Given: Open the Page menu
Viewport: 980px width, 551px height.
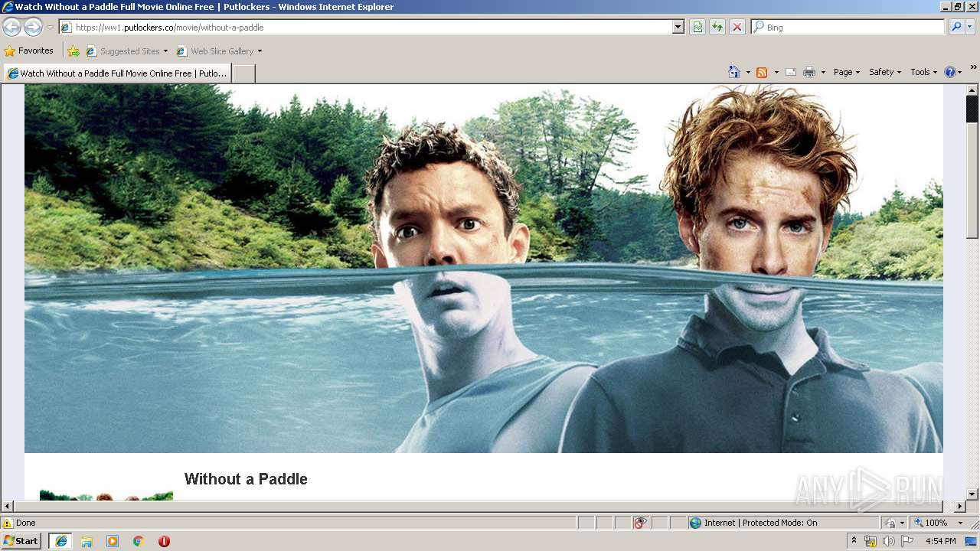Looking at the screenshot, I should tap(847, 72).
